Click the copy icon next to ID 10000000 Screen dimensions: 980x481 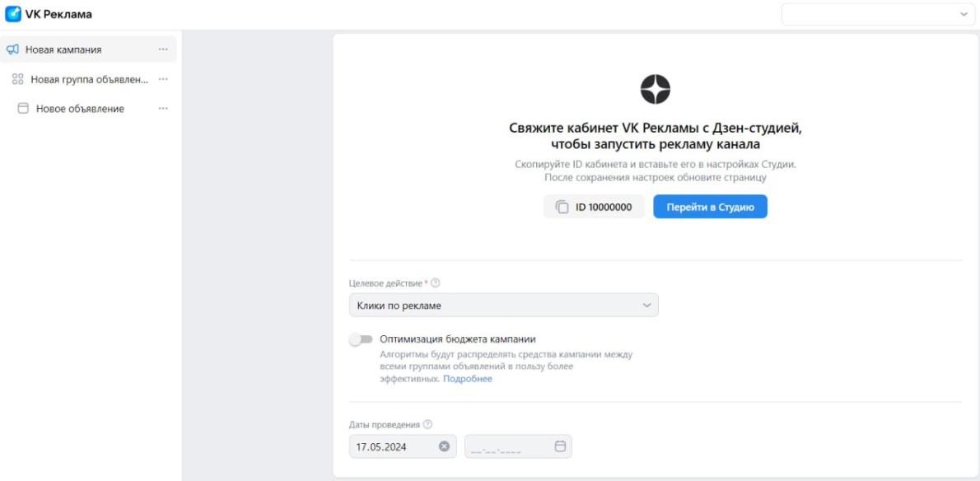562,207
